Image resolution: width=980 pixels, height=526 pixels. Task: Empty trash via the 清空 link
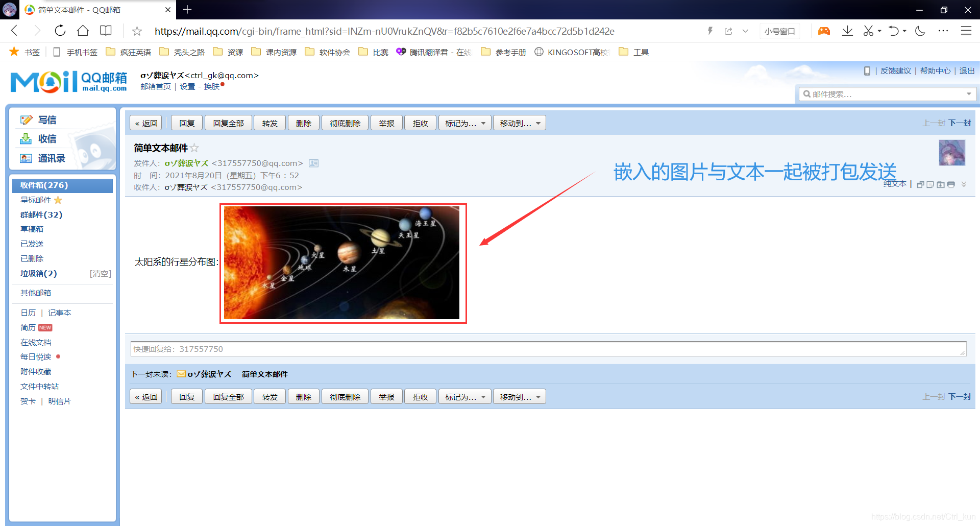[x=100, y=273]
